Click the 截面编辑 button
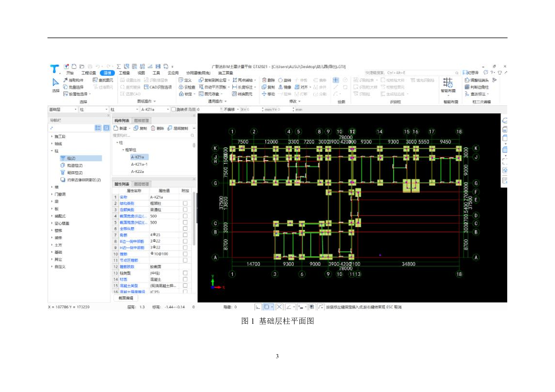 (126, 298)
